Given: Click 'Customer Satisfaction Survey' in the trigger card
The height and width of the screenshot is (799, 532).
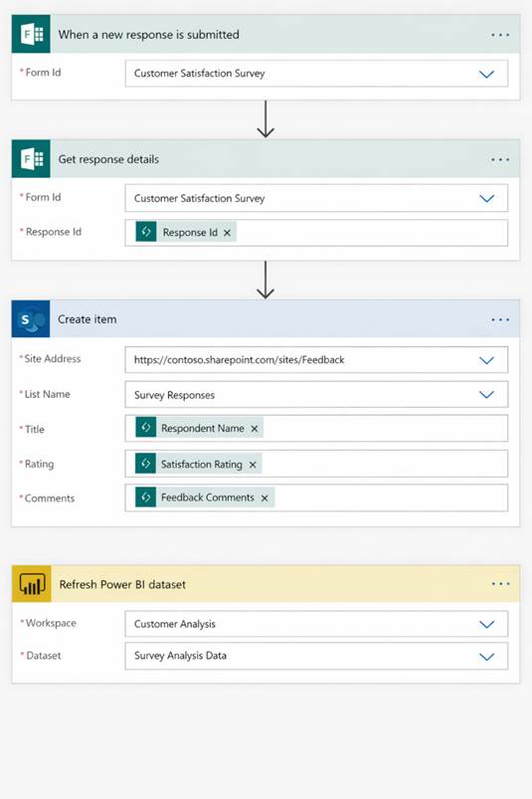Looking at the screenshot, I should (199, 74).
